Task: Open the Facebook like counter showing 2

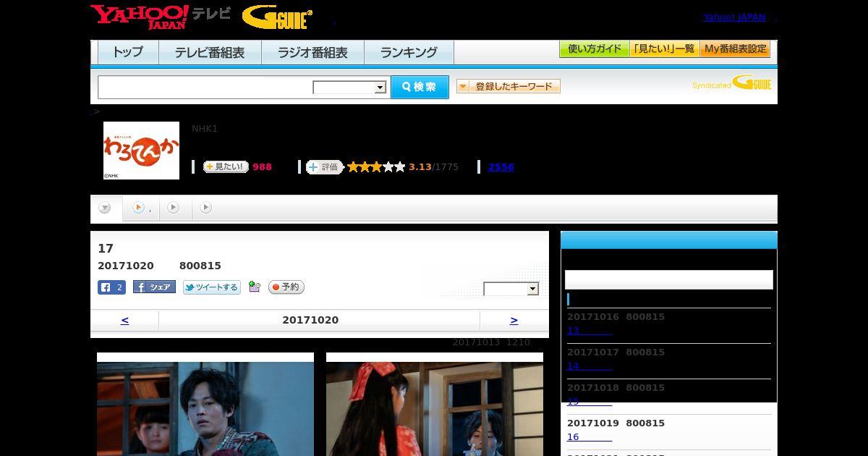Action: pos(111,287)
